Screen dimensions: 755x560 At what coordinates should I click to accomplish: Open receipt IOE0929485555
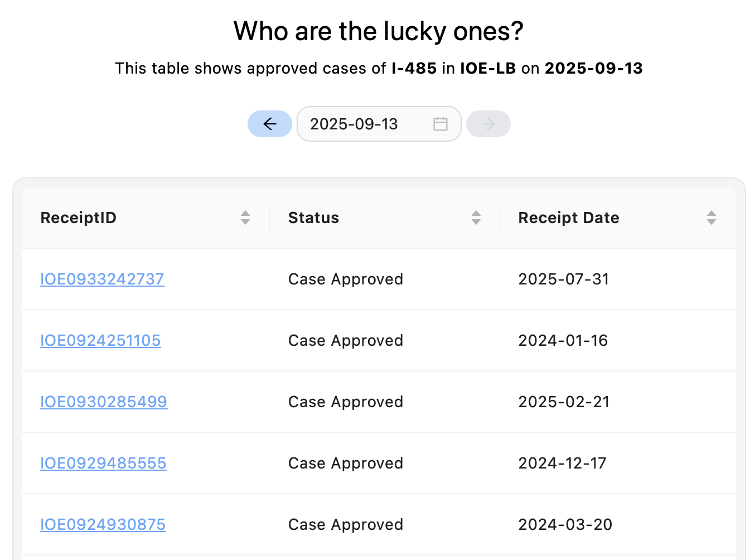(x=103, y=463)
